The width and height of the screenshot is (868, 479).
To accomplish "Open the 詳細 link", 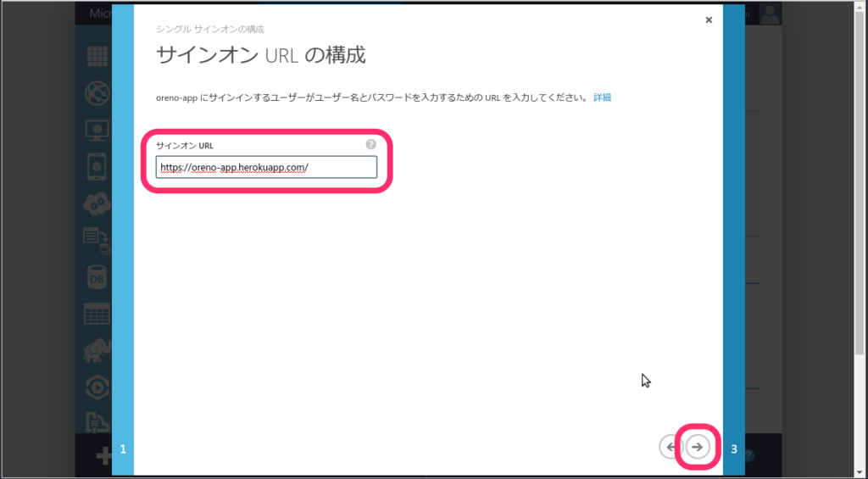I will [x=603, y=97].
